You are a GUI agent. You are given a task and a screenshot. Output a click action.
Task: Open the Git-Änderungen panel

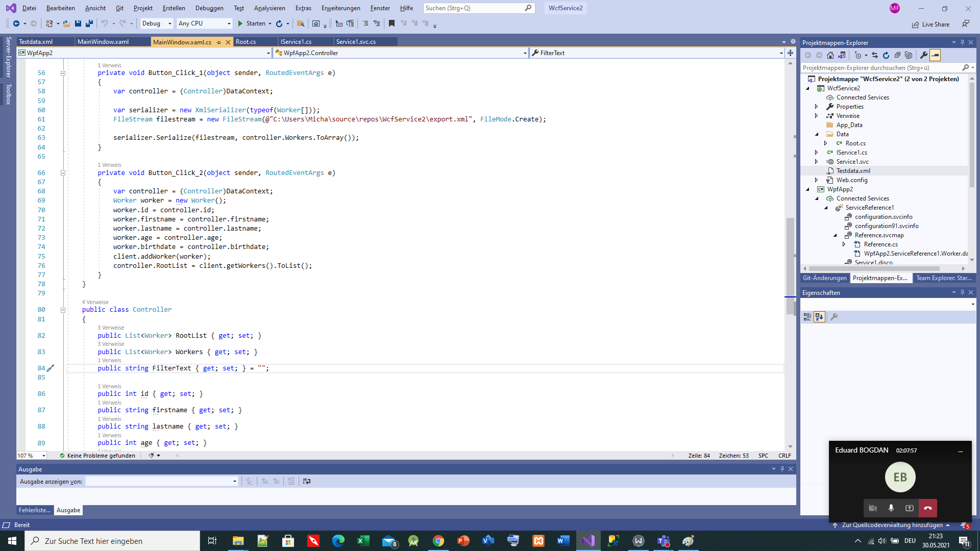(x=825, y=278)
